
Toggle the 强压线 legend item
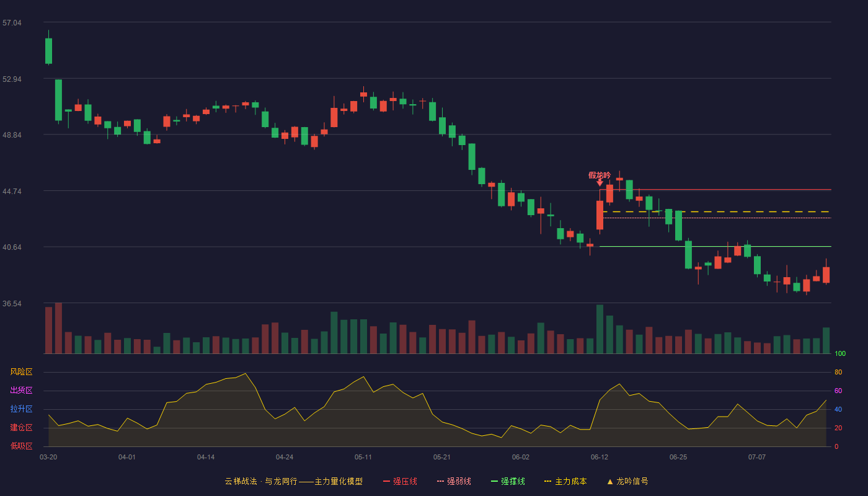(400, 481)
